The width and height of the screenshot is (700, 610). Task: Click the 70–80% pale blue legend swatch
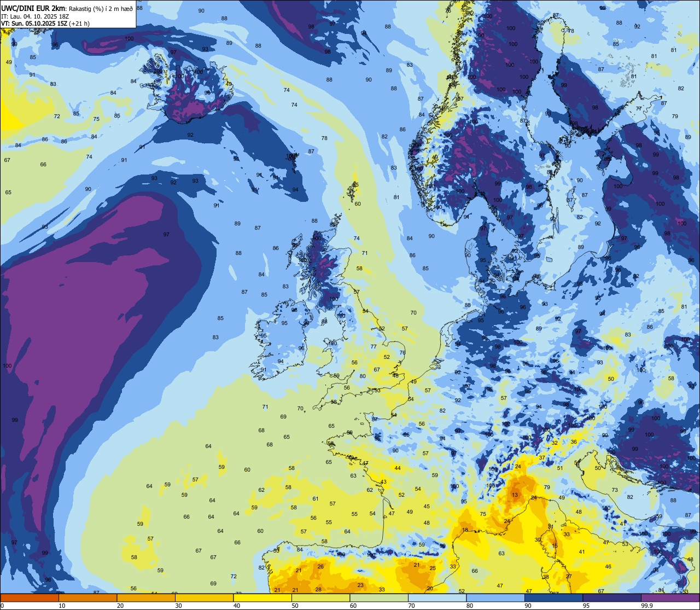coord(437,597)
